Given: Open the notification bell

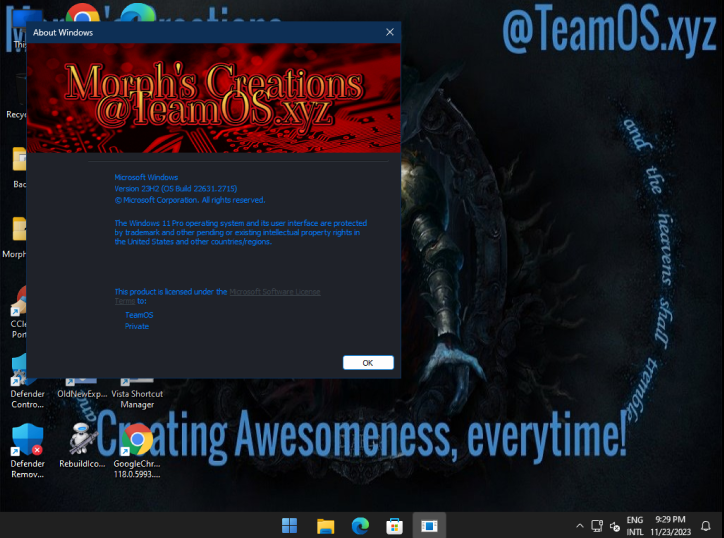Looking at the screenshot, I should point(706,526).
